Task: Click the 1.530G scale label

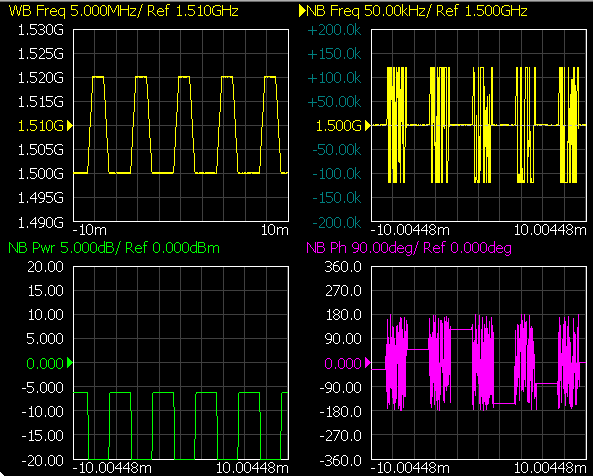Action: click(41, 30)
